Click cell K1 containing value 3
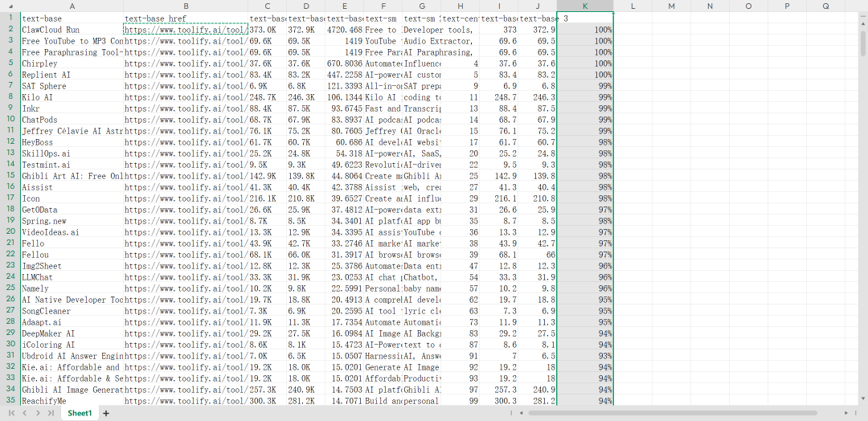Screen dimensions: 868x421 coord(585,18)
